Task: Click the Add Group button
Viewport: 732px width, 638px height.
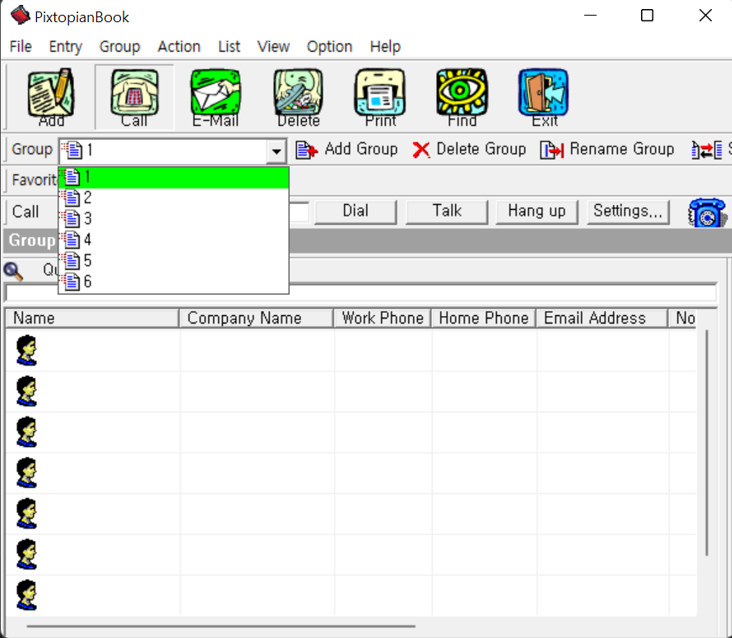Action: point(346,149)
